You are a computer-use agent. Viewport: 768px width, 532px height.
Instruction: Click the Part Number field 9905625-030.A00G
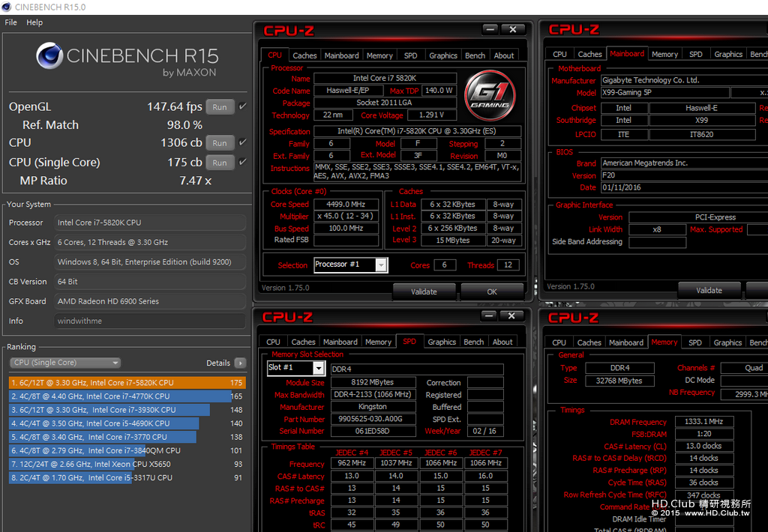(373, 419)
